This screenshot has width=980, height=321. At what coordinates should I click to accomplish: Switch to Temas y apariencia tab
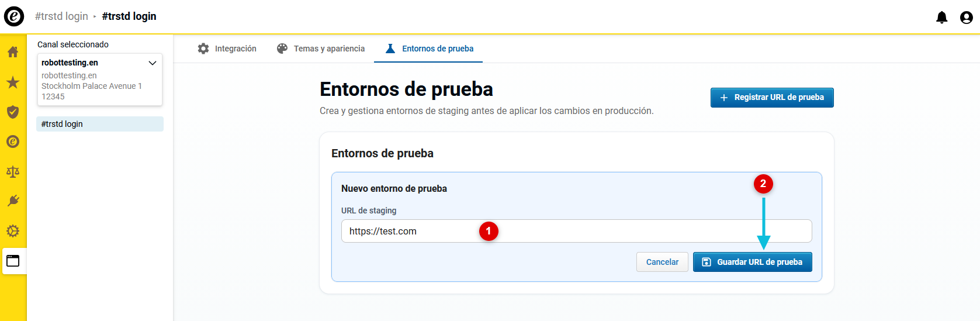(x=320, y=49)
